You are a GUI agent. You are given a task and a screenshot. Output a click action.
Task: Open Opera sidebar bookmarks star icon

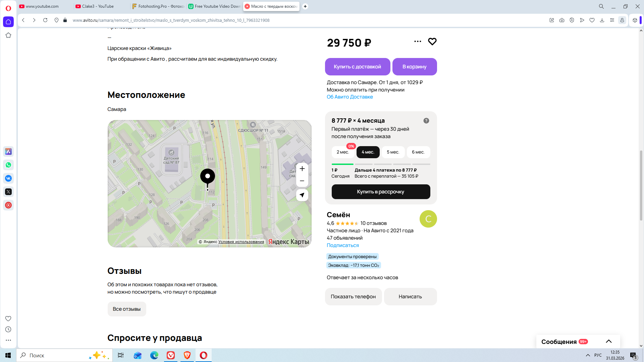[x=8, y=35]
